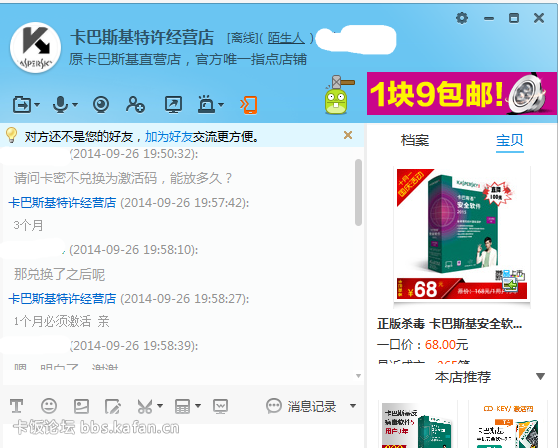Switch to the 档案 tab
558x448 pixels.
pos(415,140)
